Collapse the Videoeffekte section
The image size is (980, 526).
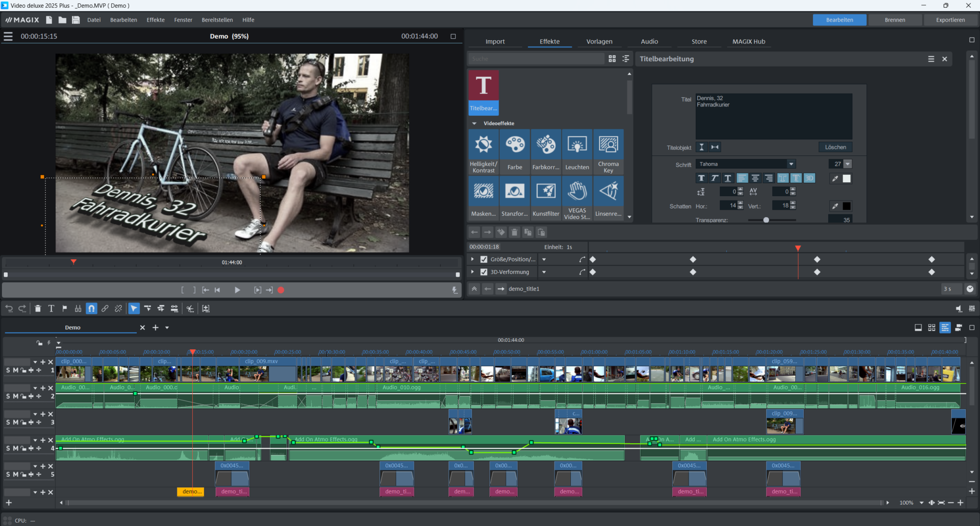point(474,123)
